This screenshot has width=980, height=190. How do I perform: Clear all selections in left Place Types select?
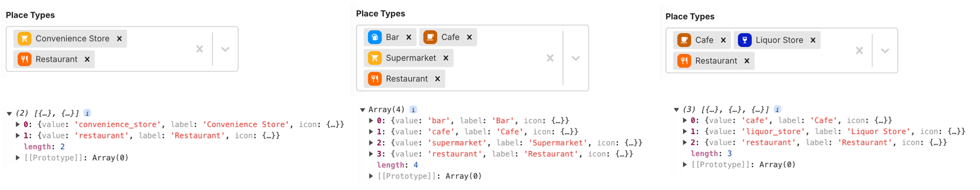[199, 49]
